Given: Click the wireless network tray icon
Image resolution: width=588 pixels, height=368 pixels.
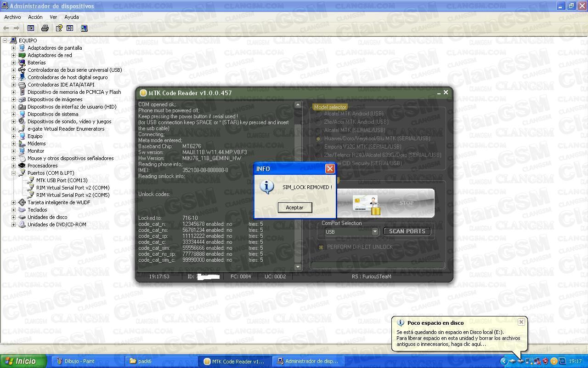Looking at the screenshot, I should (529, 362).
